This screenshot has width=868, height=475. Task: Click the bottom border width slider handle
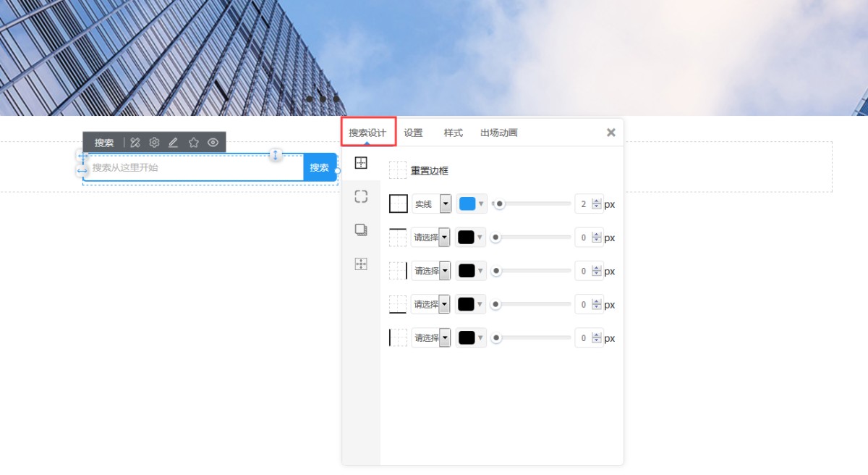tap(495, 304)
